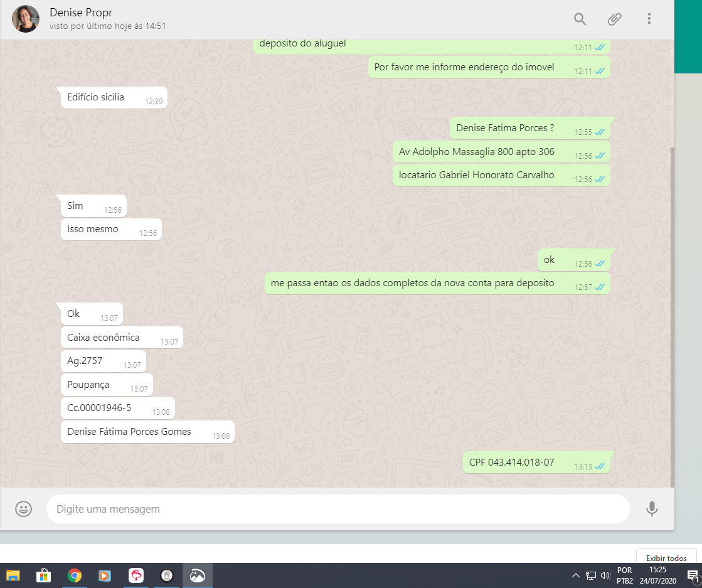Open File Explorer from the taskbar

(13, 575)
